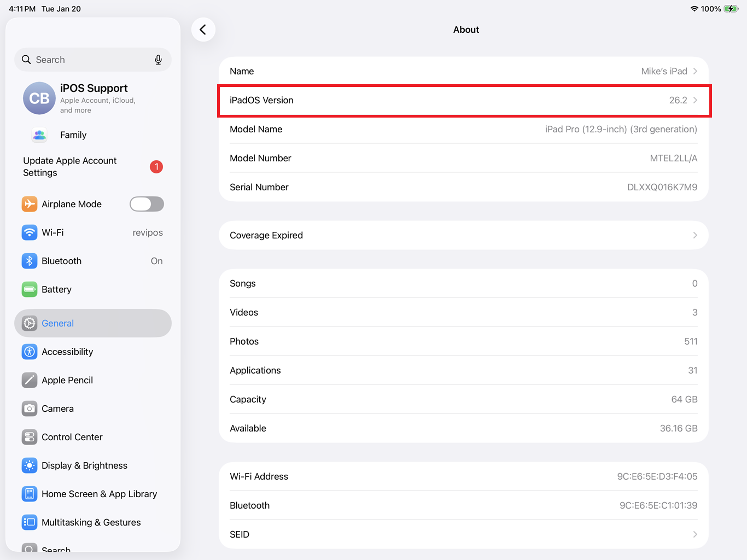Expand the Name row chevron

[x=695, y=71]
